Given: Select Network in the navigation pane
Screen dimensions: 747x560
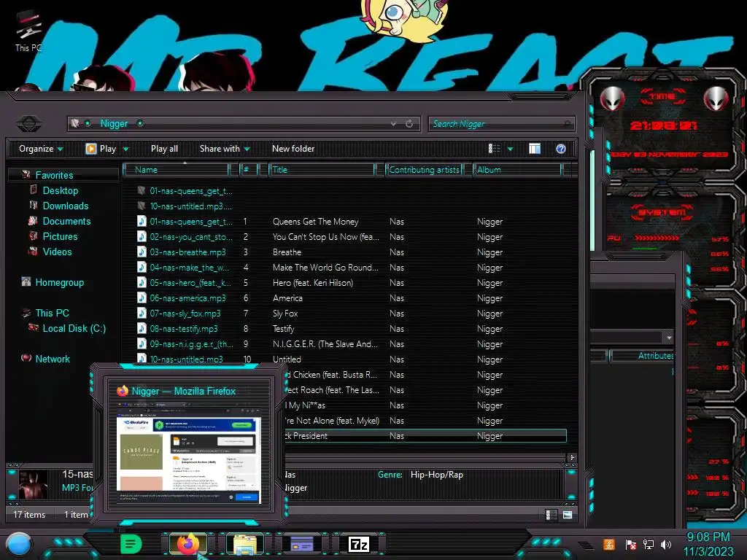Looking at the screenshot, I should point(53,359).
